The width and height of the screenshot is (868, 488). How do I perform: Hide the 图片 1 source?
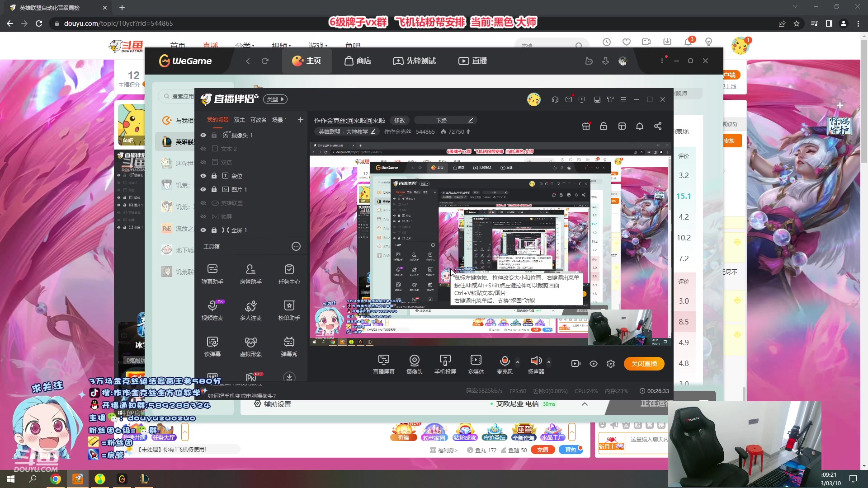tap(203, 189)
